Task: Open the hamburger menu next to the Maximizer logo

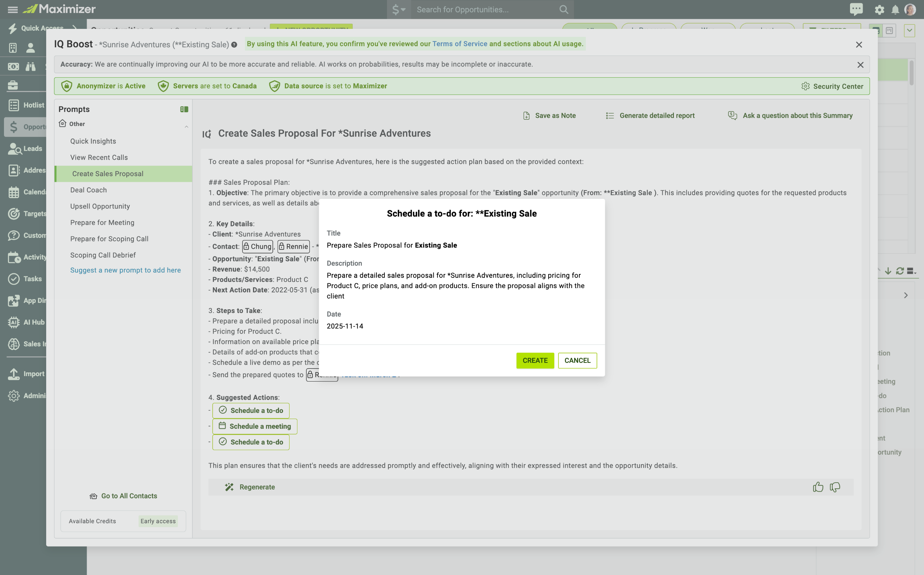Action: pyautogui.click(x=13, y=9)
